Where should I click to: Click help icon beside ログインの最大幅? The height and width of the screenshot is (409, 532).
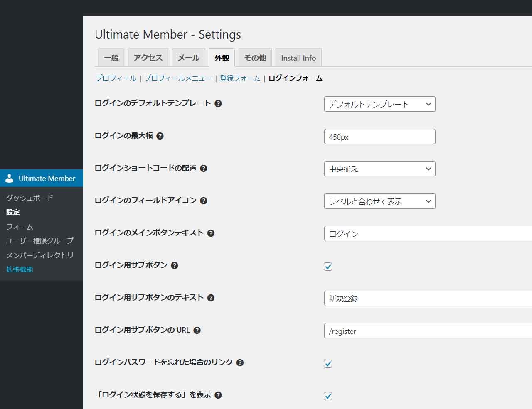click(x=160, y=136)
